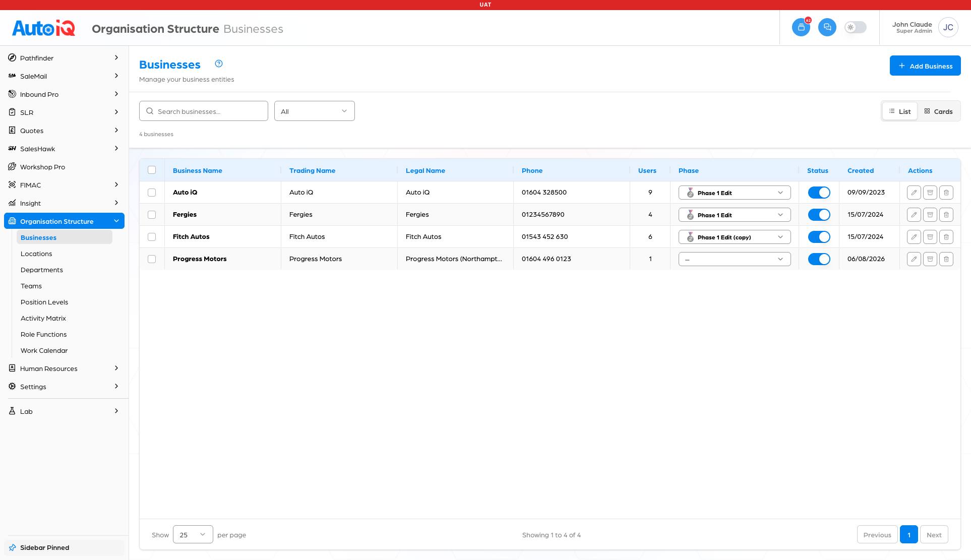Click the Inbound Pro sidebar icon

tap(12, 94)
